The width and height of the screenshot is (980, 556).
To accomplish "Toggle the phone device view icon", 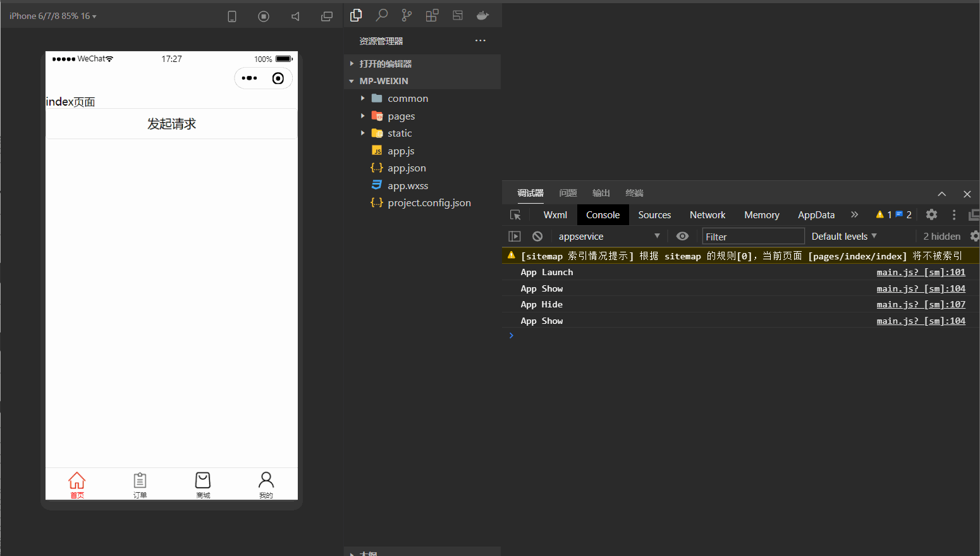I will point(232,16).
